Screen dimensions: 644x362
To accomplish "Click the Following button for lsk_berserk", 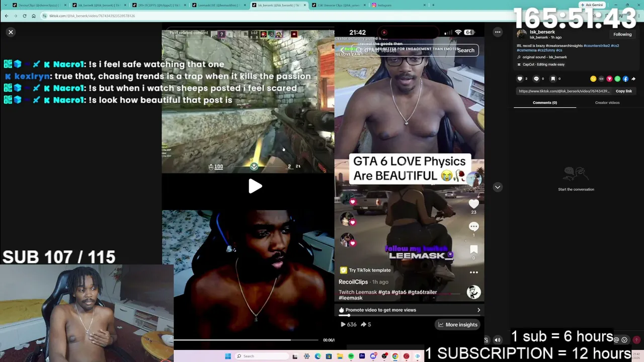I will click(x=622, y=34).
